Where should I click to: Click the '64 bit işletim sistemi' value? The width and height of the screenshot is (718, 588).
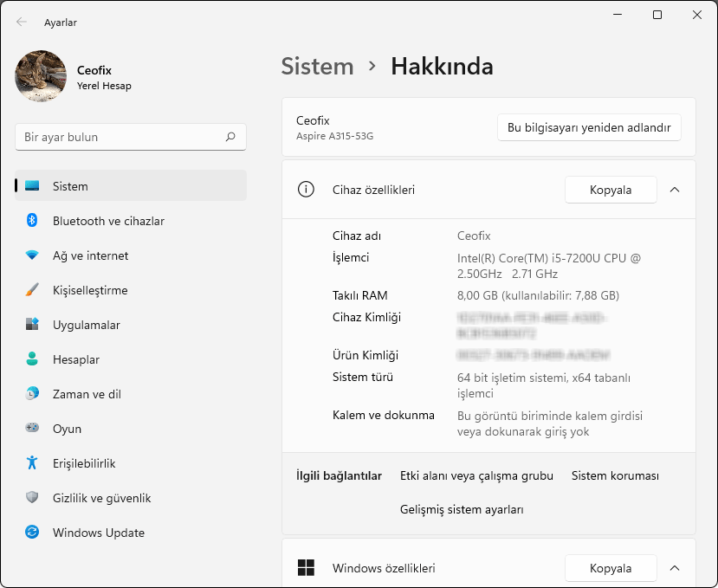(x=544, y=385)
